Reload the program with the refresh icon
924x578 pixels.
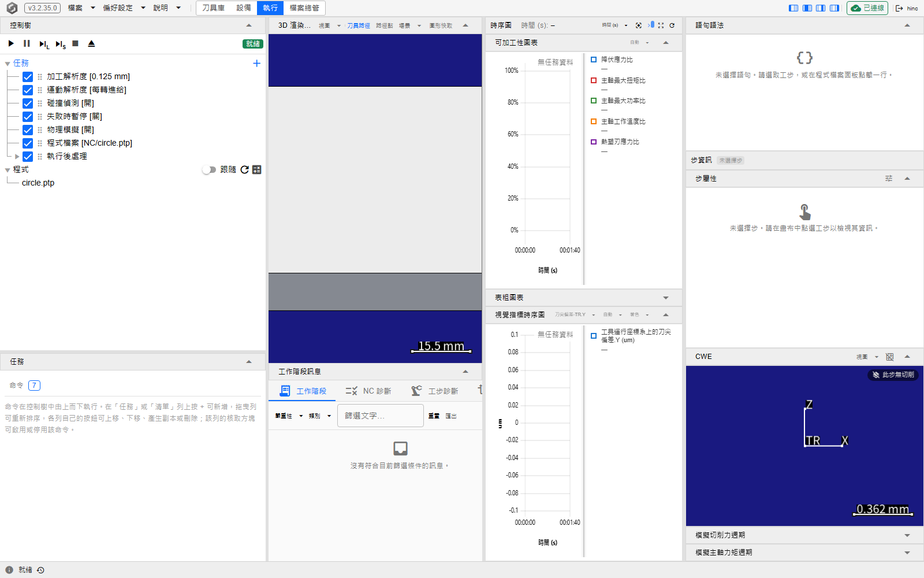(245, 169)
